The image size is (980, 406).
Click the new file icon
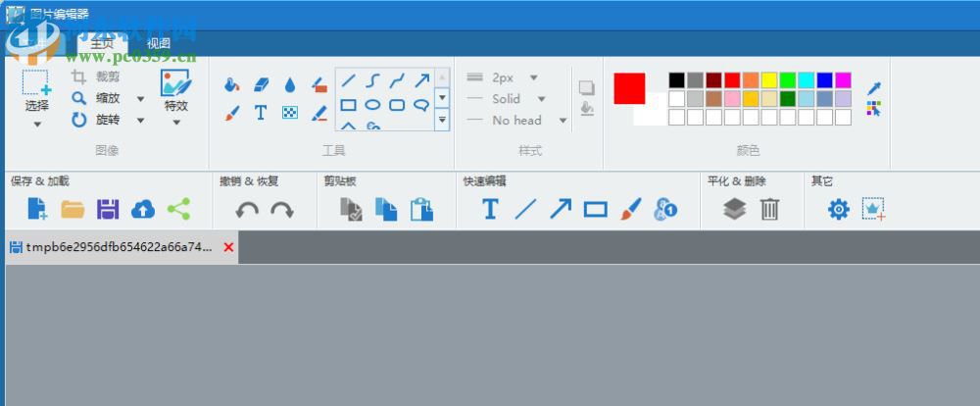(37, 209)
